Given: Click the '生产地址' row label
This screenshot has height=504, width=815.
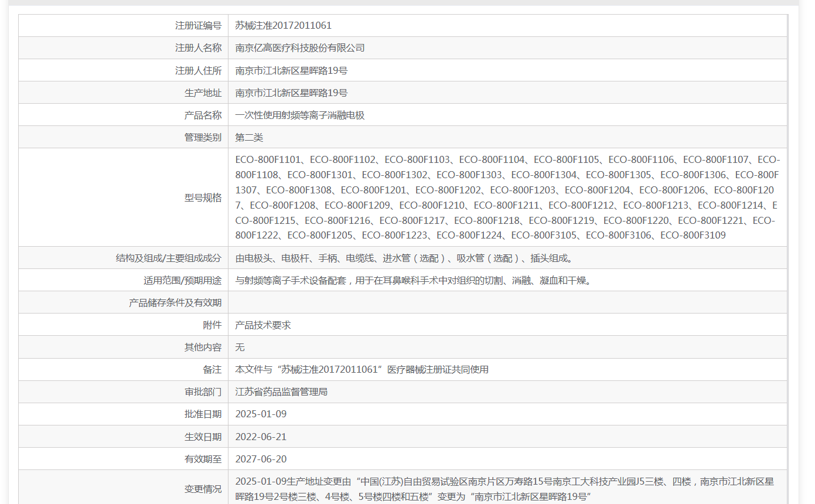Looking at the screenshot, I should pyautogui.click(x=203, y=93).
